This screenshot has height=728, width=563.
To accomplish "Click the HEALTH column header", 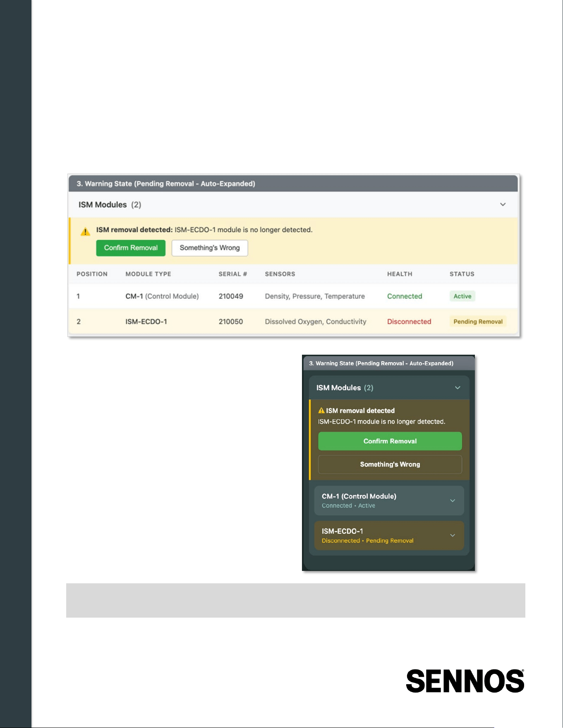I will 400,274.
